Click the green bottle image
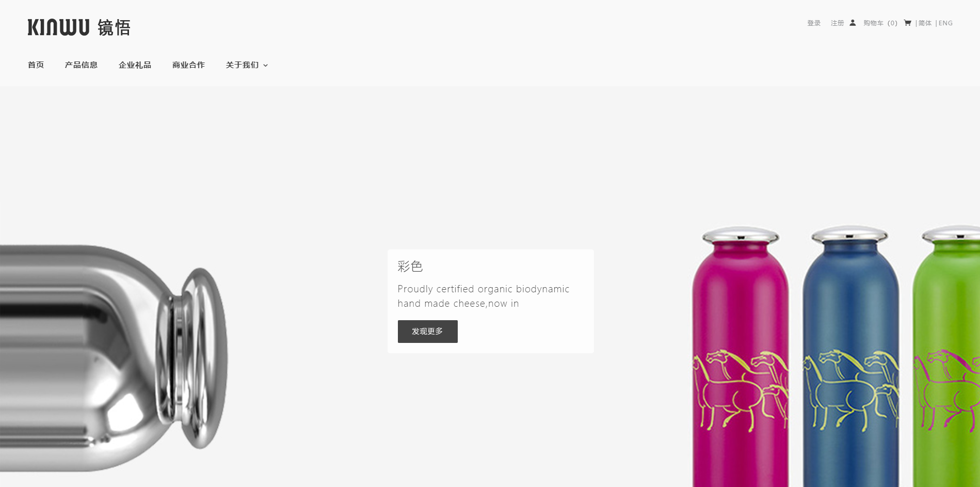This screenshot has width=980, height=487. [946, 356]
